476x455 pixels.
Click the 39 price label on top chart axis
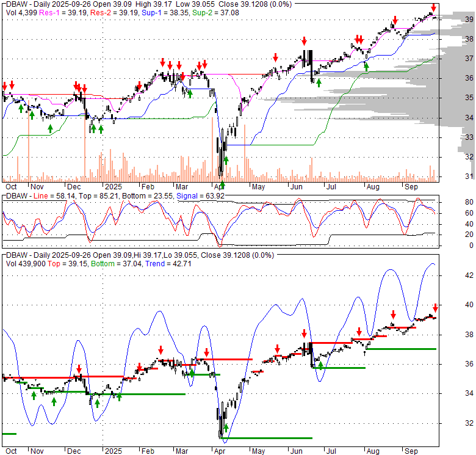coord(469,20)
